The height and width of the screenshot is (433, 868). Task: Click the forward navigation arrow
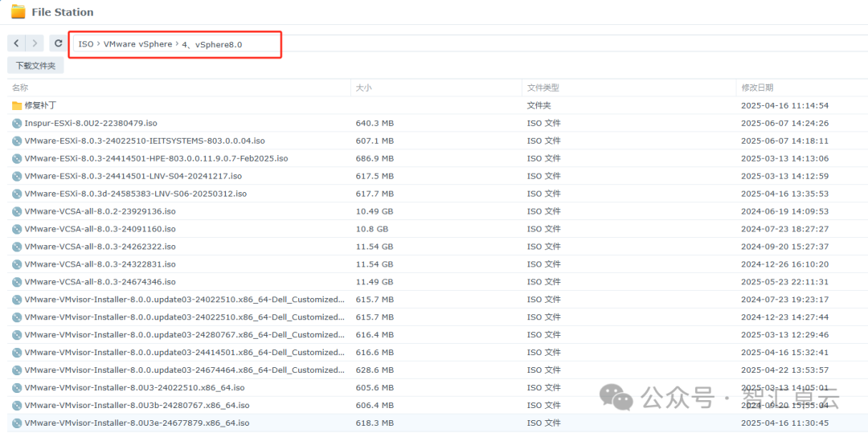[35, 43]
